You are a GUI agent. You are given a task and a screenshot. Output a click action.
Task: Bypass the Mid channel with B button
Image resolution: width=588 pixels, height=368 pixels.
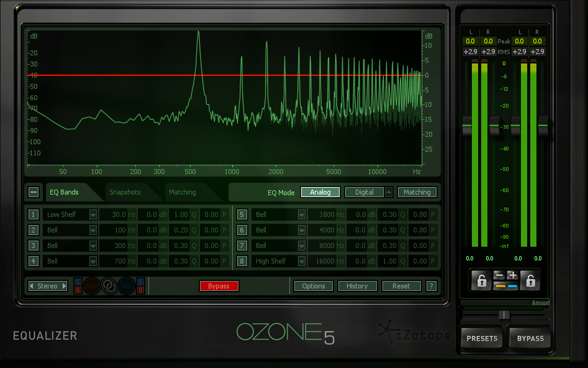(x=78, y=290)
